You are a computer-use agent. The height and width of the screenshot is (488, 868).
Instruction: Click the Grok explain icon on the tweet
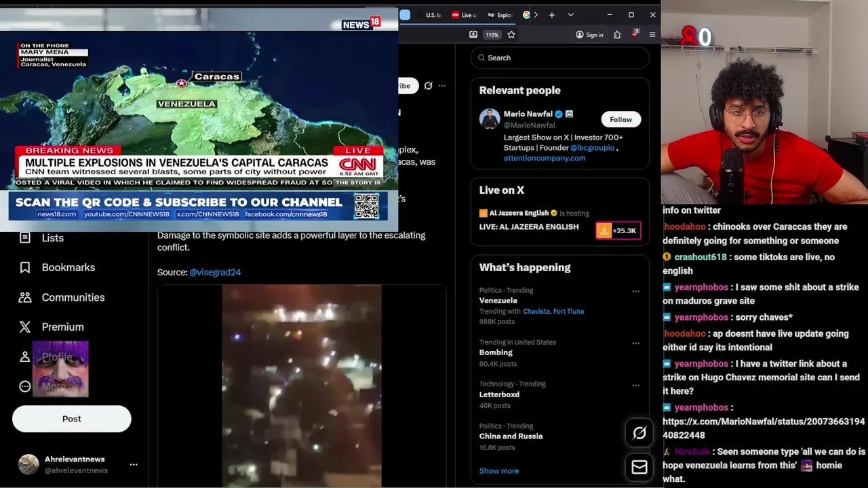tap(428, 85)
